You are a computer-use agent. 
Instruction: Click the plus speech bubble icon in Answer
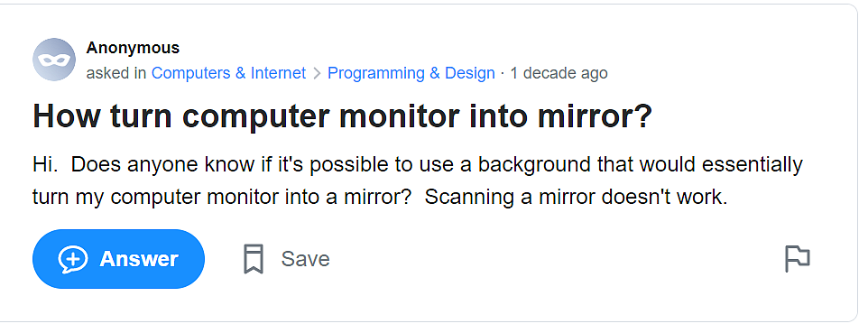click(73, 259)
